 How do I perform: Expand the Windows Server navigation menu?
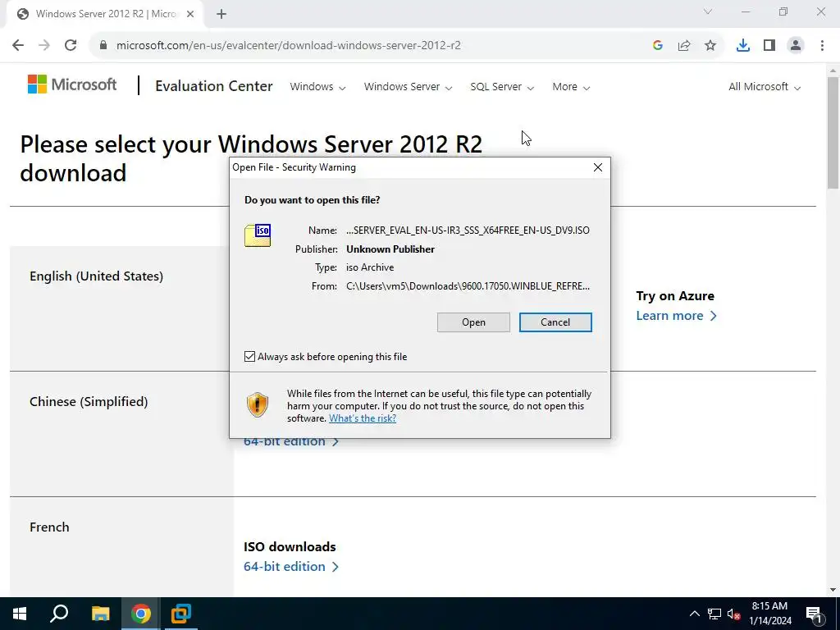pyautogui.click(x=408, y=87)
